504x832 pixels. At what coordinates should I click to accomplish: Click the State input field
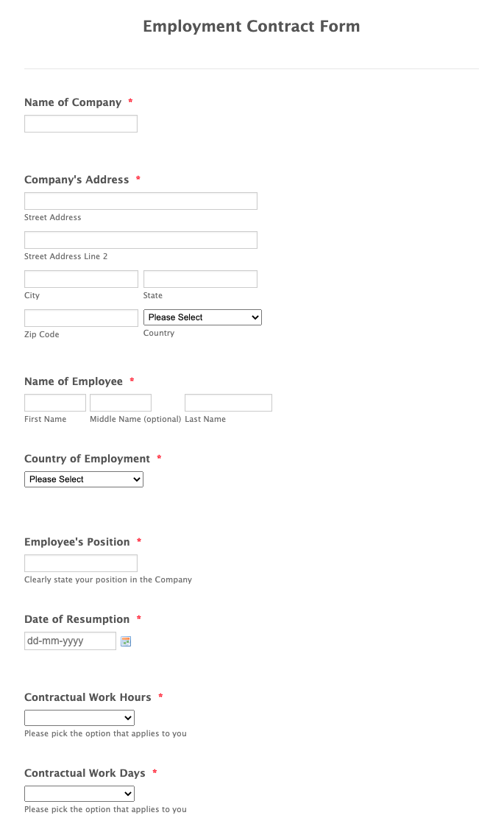(x=199, y=278)
